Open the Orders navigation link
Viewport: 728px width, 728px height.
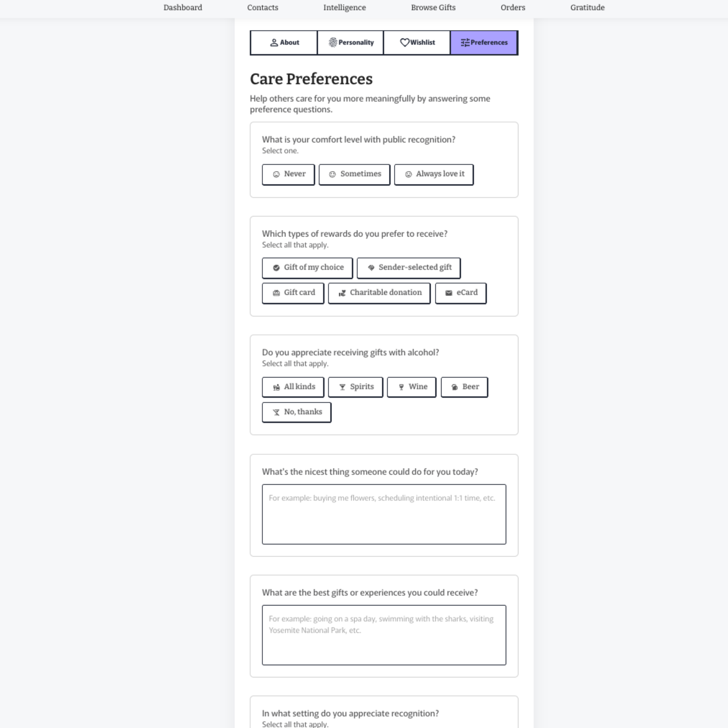[x=513, y=8]
